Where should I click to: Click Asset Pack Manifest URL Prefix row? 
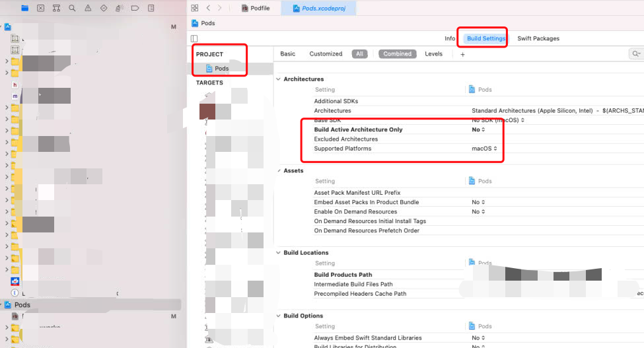click(x=357, y=192)
